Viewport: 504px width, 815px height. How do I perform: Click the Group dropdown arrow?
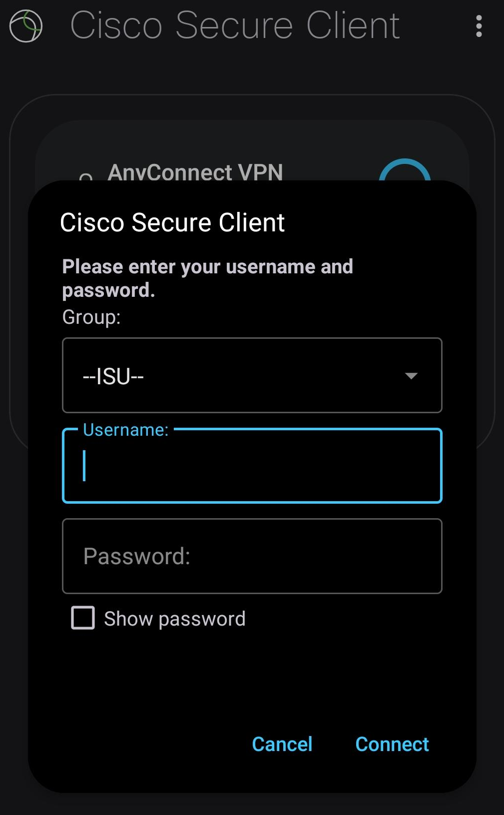pos(411,376)
